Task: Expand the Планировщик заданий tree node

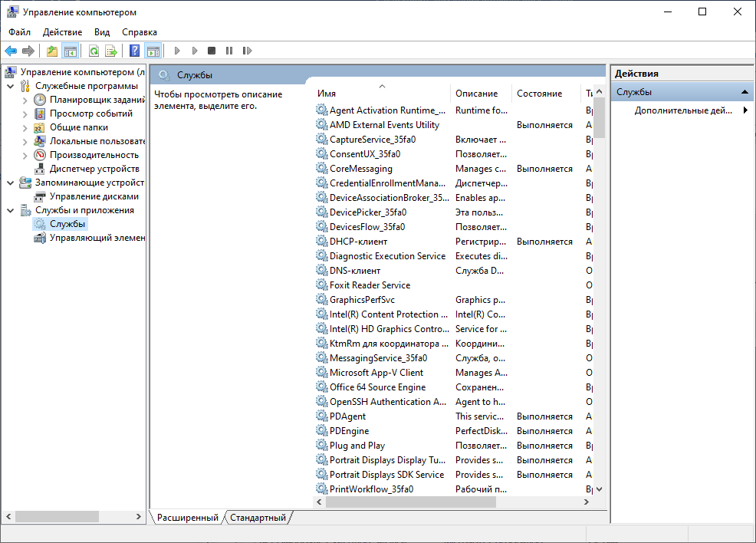Action: point(25,100)
